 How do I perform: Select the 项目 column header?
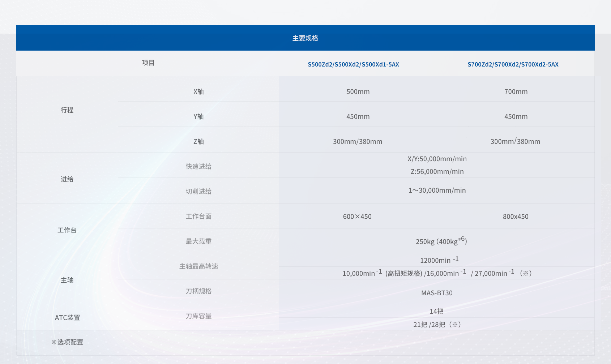coord(148,63)
